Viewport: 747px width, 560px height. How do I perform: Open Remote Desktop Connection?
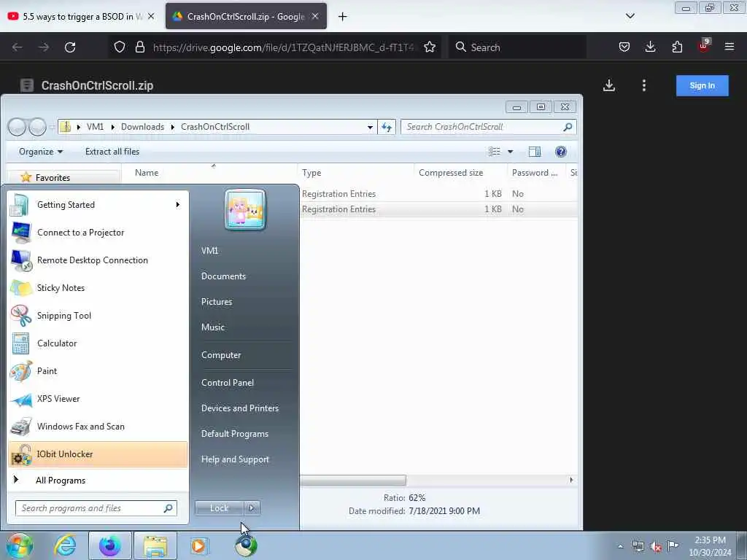click(98, 260)
